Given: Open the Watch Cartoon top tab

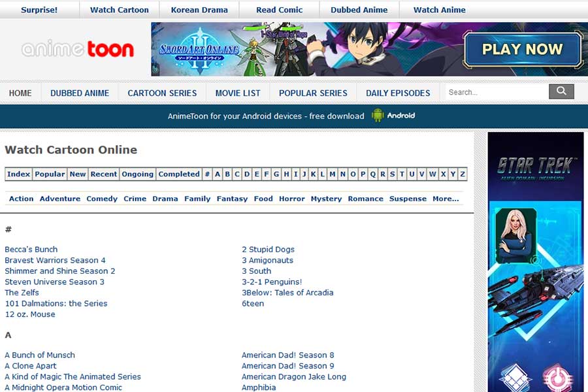Looking at the screenshot, I should click(120, 10).
